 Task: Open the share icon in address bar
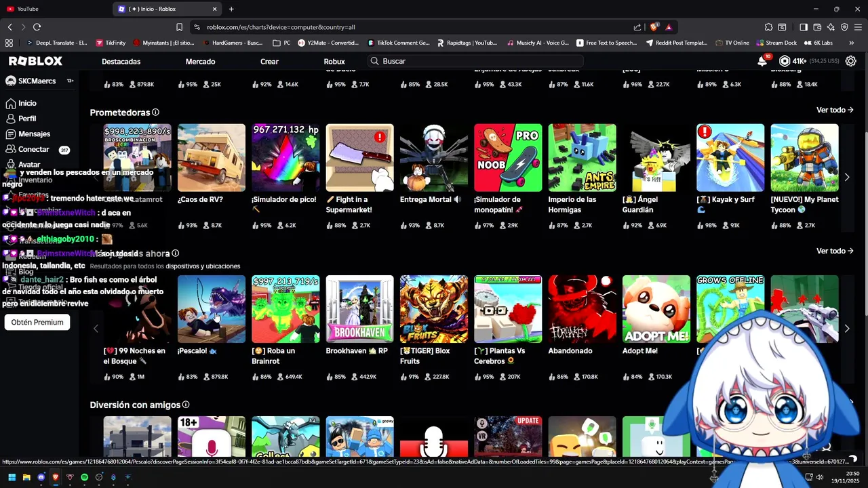click(x=637, y=27)
